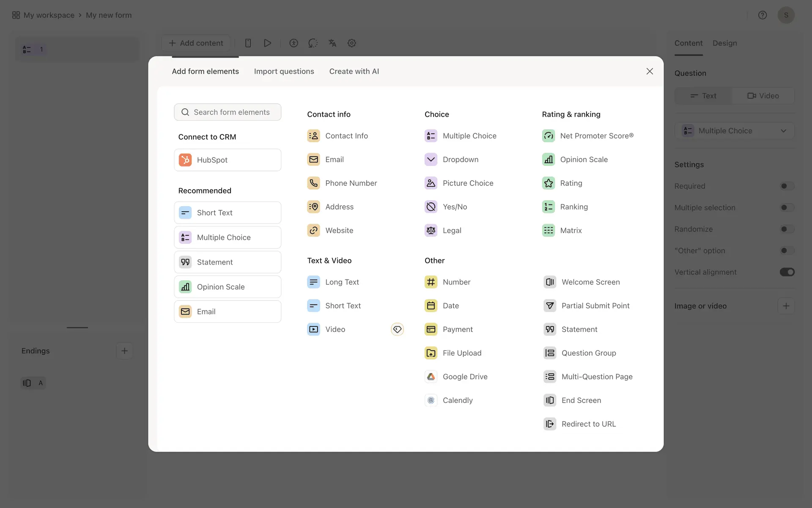
Task: Click the premium diamond badge next to Video
Action: pos(397,329)
